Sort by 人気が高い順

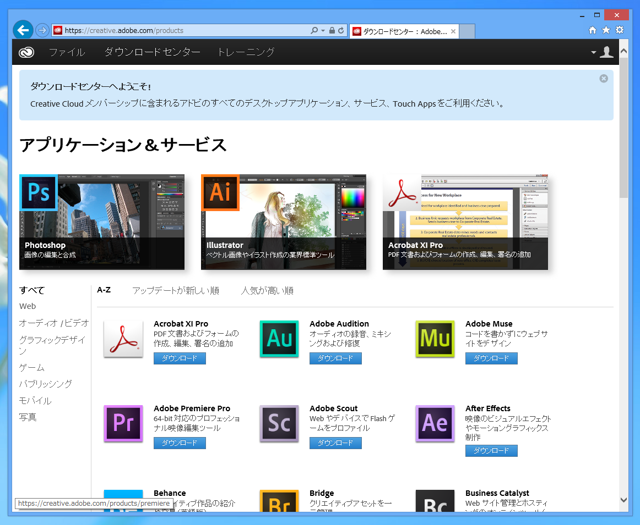pos(267,290)
